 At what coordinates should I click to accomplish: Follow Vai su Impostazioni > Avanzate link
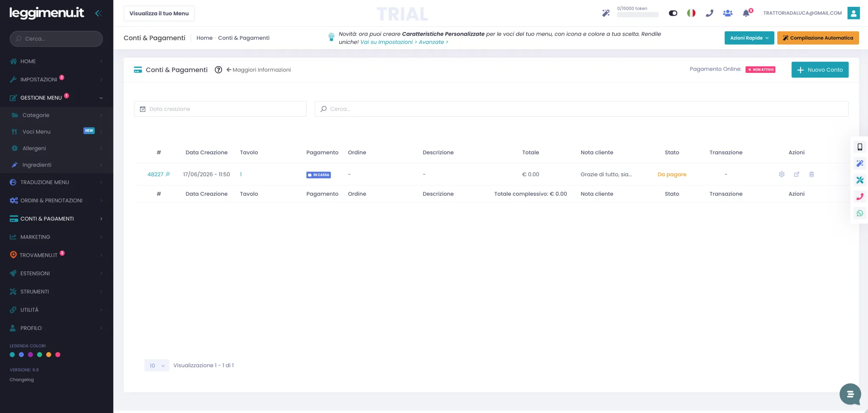pos(404,42)
